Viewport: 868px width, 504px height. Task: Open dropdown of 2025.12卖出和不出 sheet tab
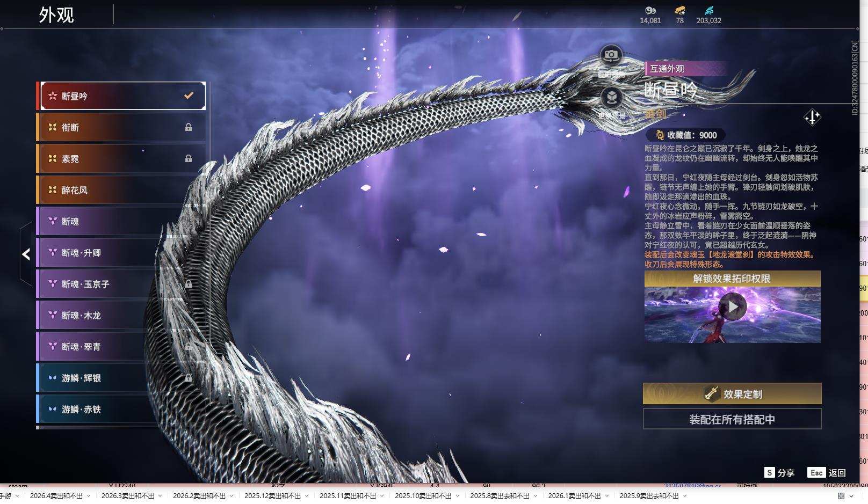coord(307,496)
